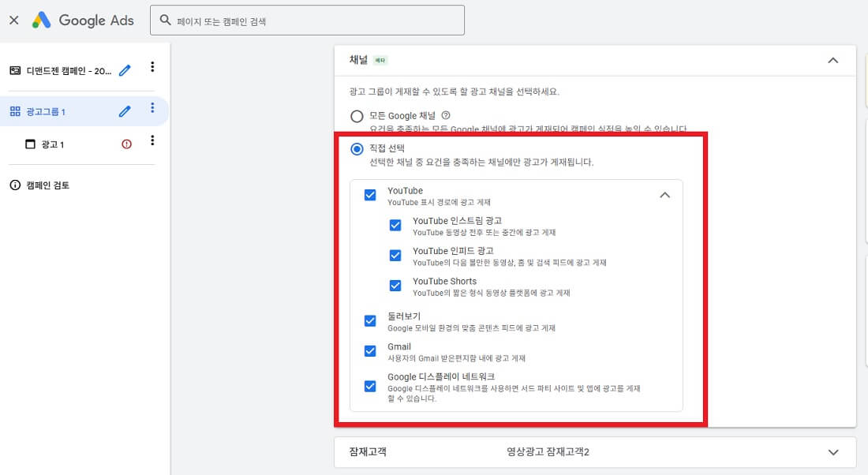Expand the 잠재고객 section
Image resolution: width=868 pixels, height=475 pixels.
(x=832, y=452)
